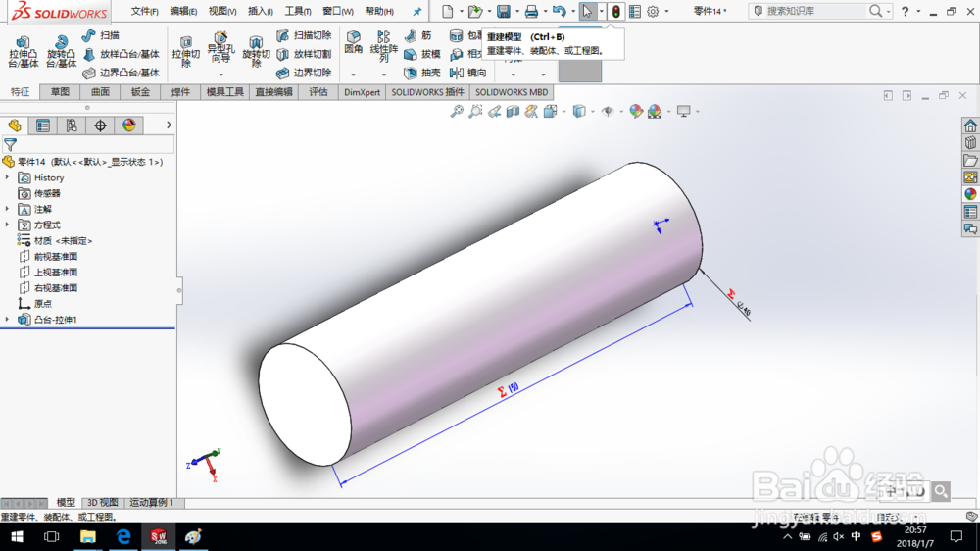The height and width of the screenshot is (551, 980).
Task: Open the 圆角 fillet dropdown arrow
Action: pos(353,75)
